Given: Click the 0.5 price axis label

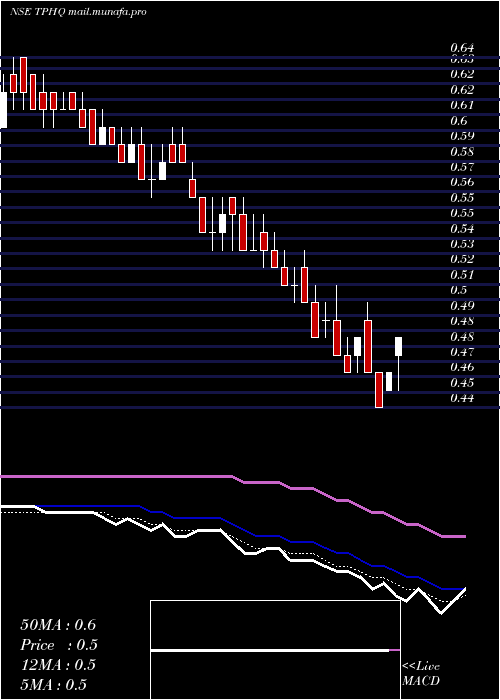Looking at the screenshot, I should [458, 290].
